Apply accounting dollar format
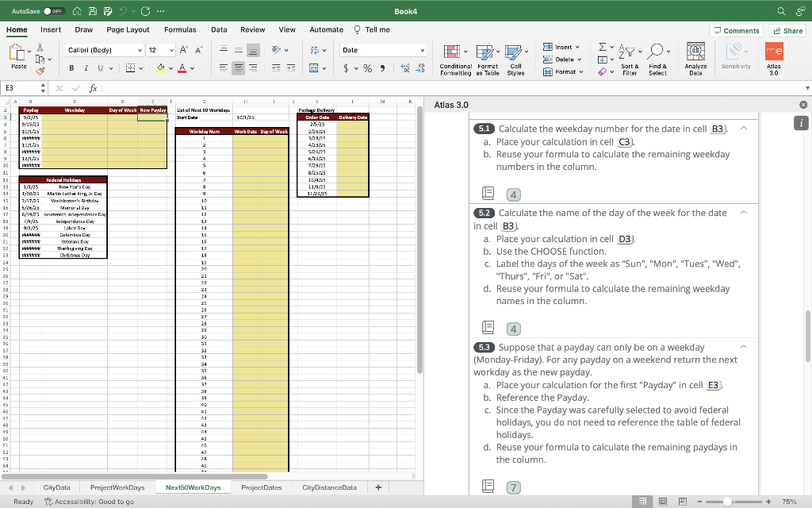 coord(346,68)
